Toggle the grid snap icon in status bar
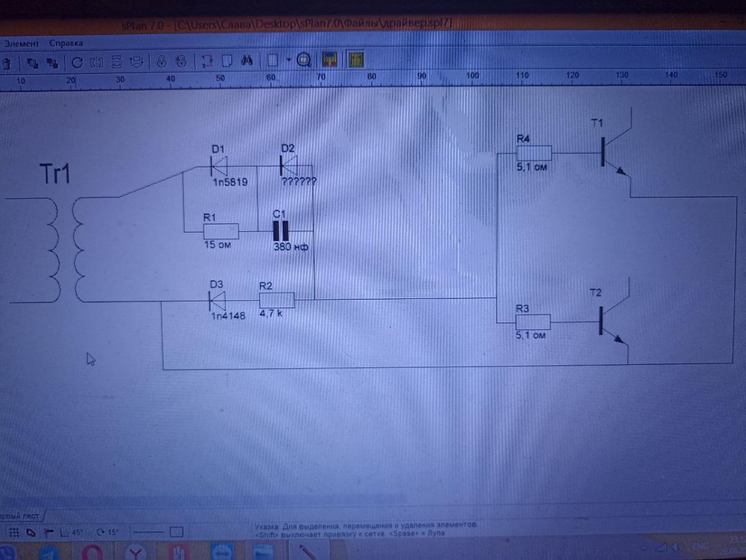 (12, 533)
